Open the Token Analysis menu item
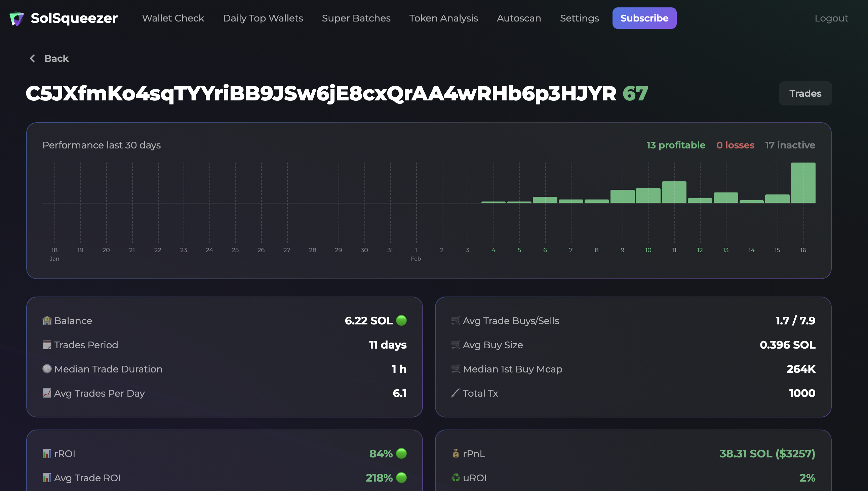The height and width of the screenshot is (491, 868). click(444, 18)
